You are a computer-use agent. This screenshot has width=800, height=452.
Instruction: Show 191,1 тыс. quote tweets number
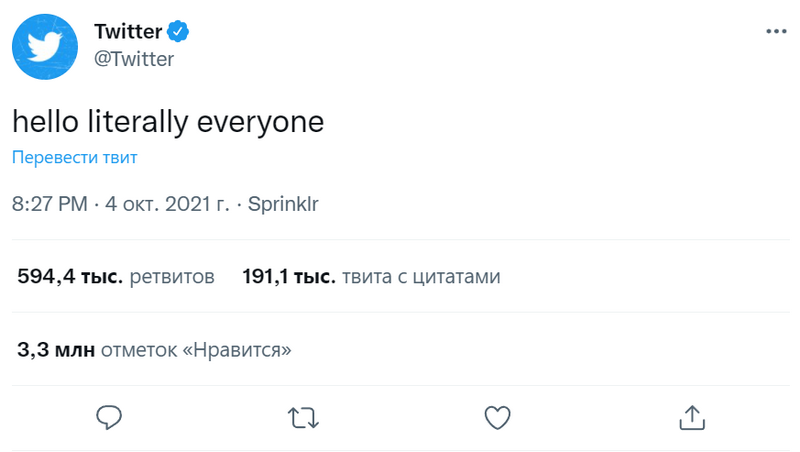tap(289, 277)
